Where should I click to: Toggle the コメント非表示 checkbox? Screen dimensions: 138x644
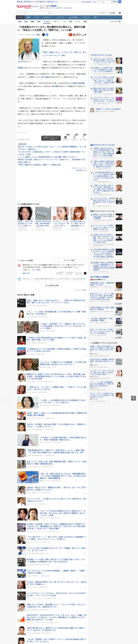[75, 290]
